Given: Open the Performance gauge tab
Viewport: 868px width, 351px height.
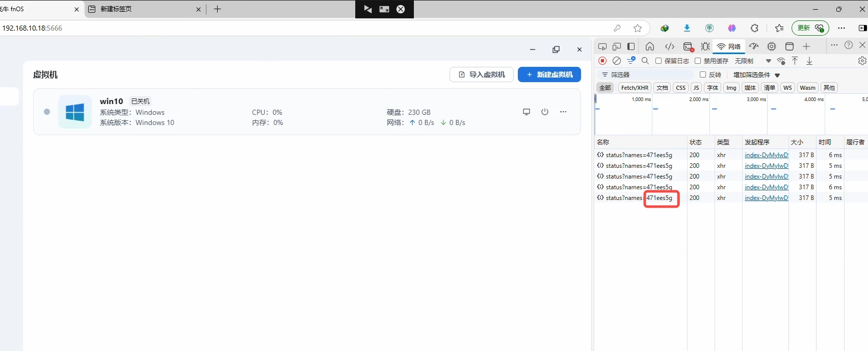Looking at the screenshot, I should (x=754, y=46).
